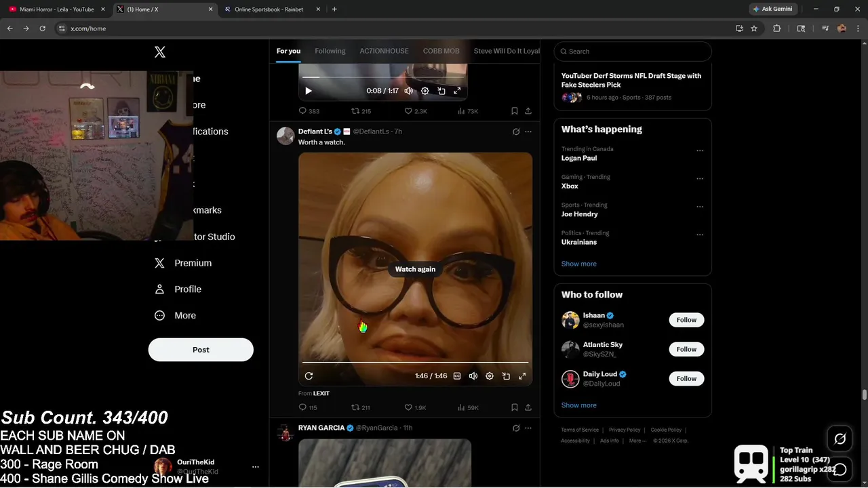Open the Premium X icon
Viewport: 868px width, 488px height.
tap(159, 263)
